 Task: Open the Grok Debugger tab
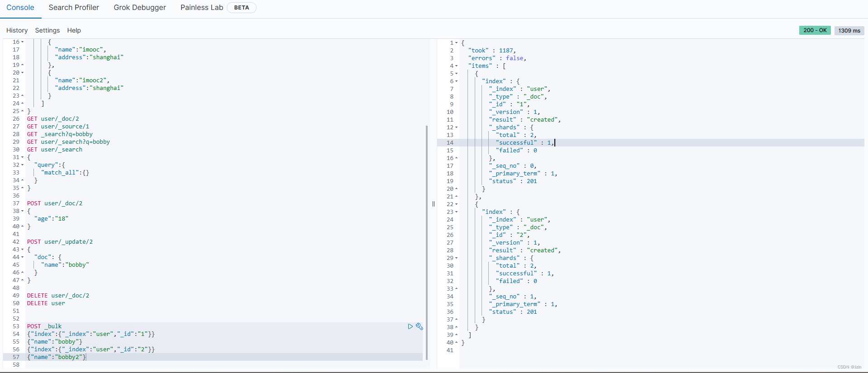tap(140, 8)
